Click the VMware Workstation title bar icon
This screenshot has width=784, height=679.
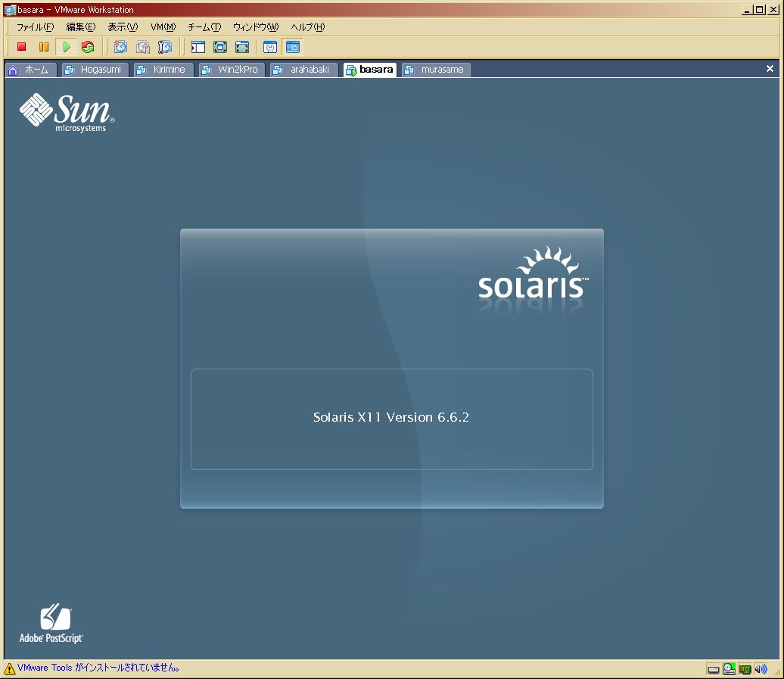point(10,10)
